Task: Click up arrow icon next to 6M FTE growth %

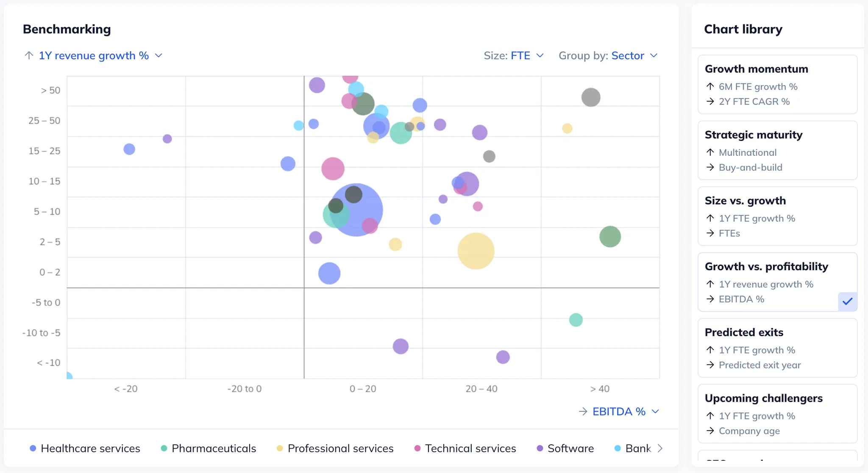Action: pos(710,86)
